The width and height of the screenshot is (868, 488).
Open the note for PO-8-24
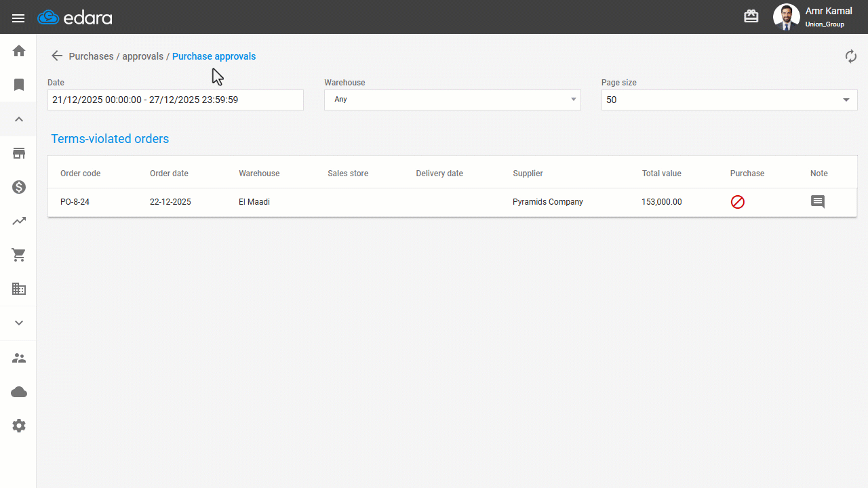click(x=818, y=202)
